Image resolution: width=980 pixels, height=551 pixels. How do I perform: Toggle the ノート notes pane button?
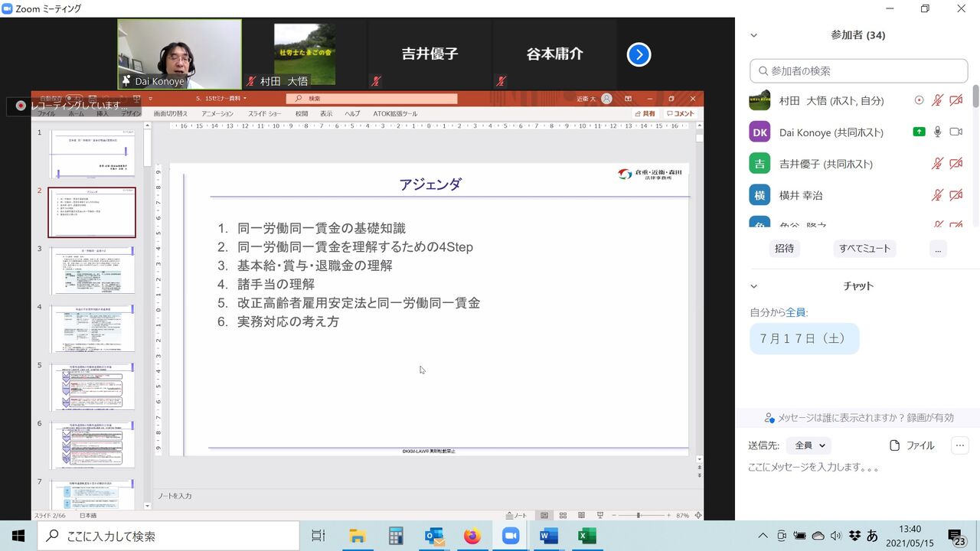[517, 516]
